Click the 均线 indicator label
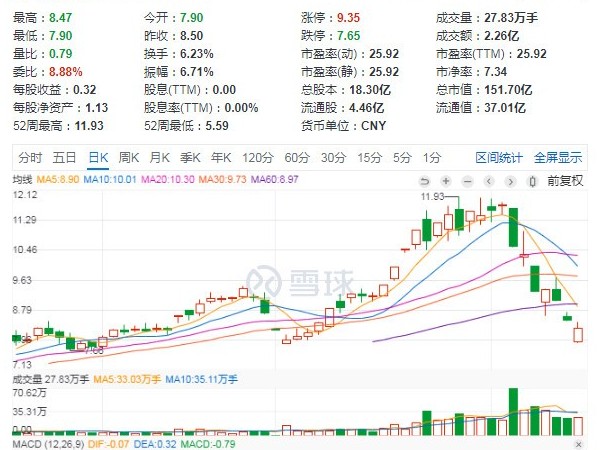This screenshot has width=600, height=450. [x=22, y=179]
